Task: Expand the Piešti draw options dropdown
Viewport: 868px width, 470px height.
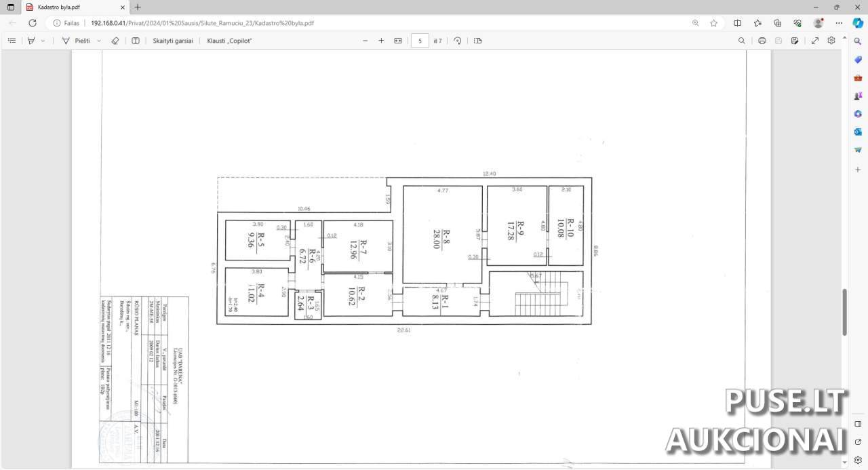Action: click(x=99, y=41)
